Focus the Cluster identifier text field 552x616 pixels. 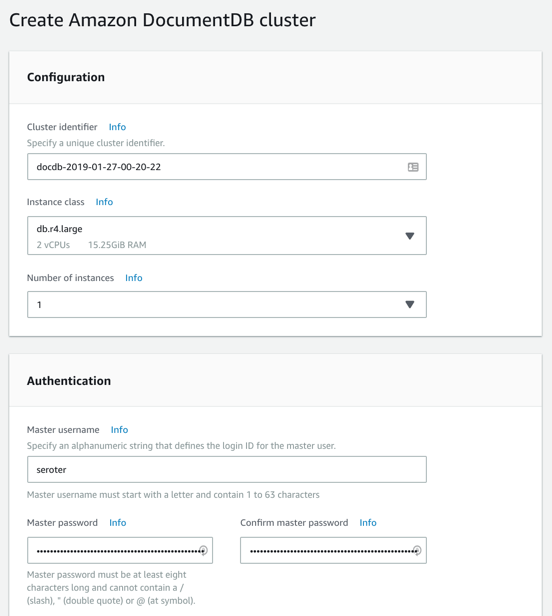[x=227, y=167]
